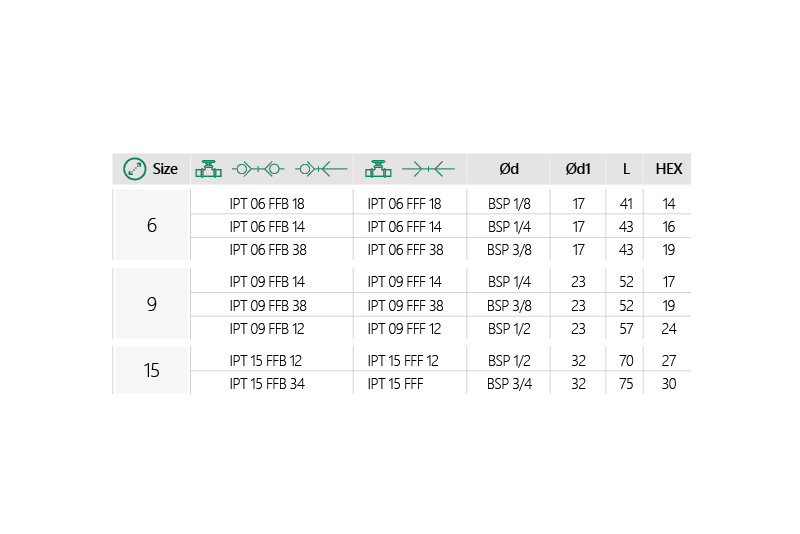
Task: Choose part IPT 09 FFB 38
Action: [x=267, y=306]
